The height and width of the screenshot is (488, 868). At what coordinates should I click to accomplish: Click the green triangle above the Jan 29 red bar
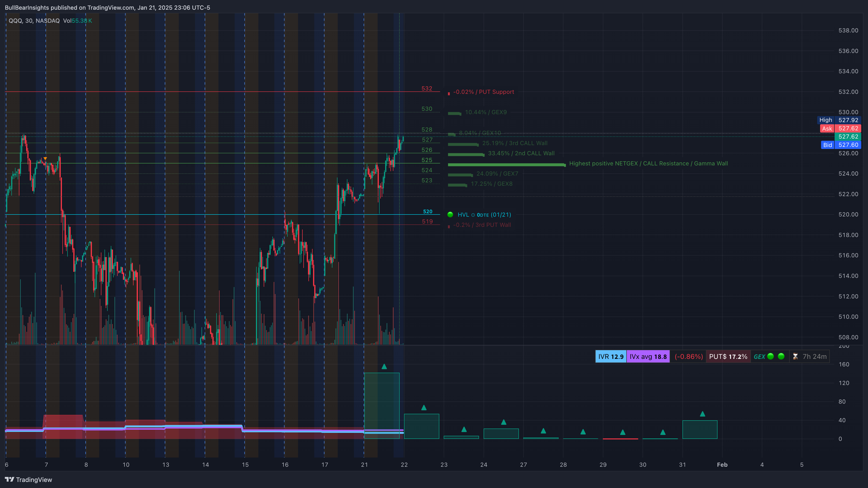pos(623,432)
